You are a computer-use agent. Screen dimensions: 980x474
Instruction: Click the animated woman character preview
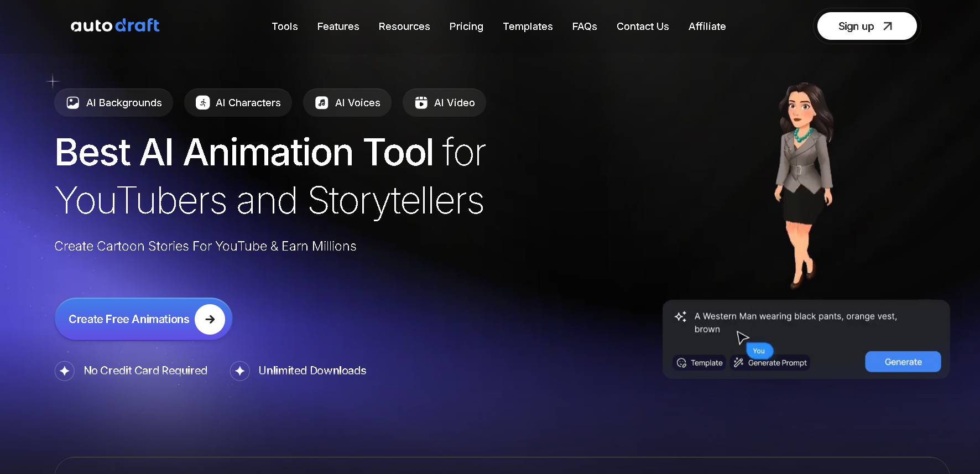point(805,185)
